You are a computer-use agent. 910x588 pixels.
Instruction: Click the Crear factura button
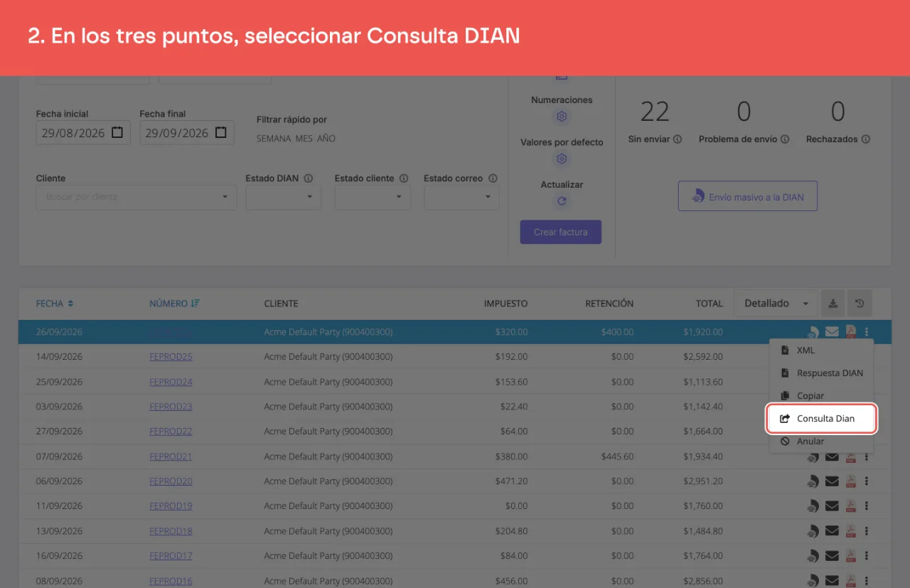click(x=561, y=232)
